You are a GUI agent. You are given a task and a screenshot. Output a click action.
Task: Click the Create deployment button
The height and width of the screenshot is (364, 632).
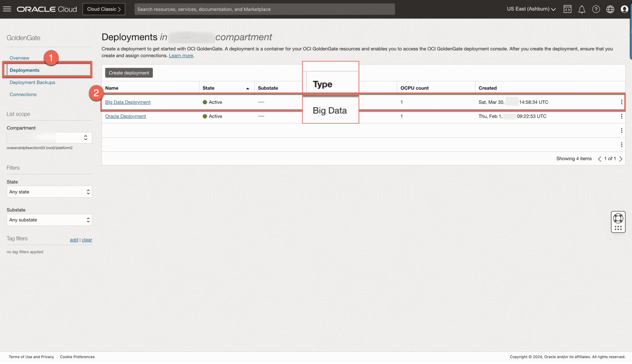coord(129,73)
